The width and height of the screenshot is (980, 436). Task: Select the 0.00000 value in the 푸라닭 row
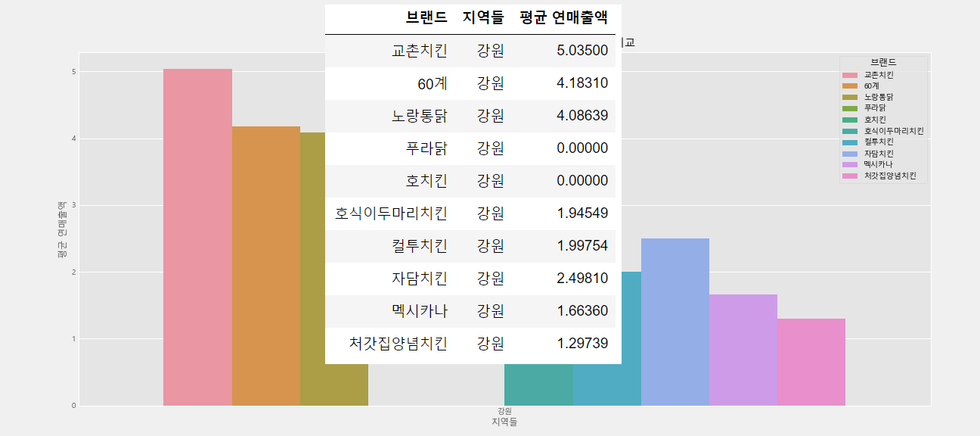click(x=582, y=148)
